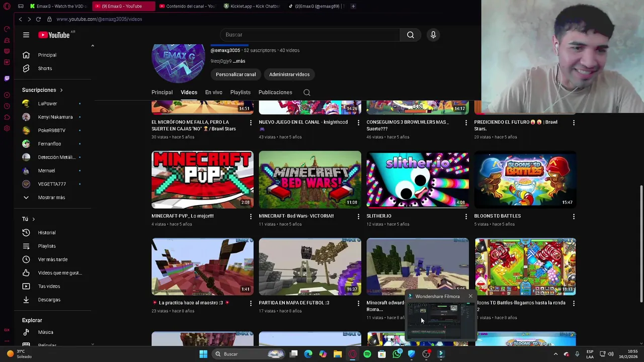The height and width of the screenshot is (362, 644).
Task: Open Twitch in Opera sidebar
Action: pos(7,78)
